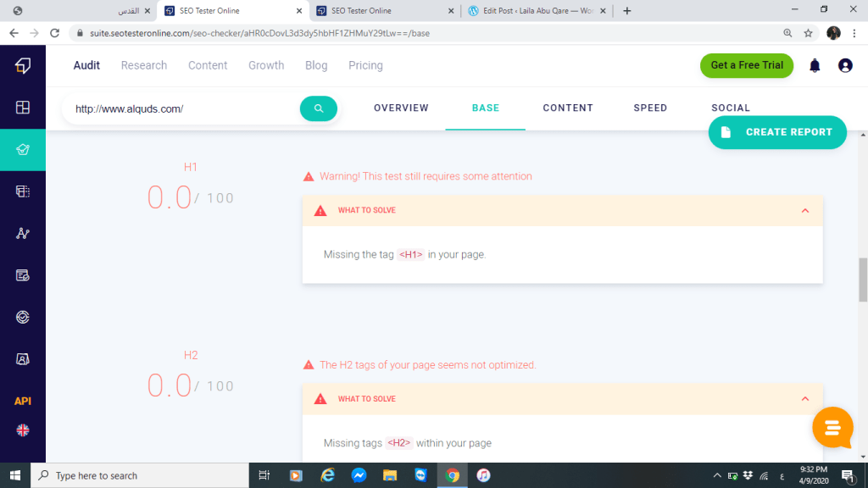Click the UK flag language icon
This screenshot has width=868, height=488.
point(23,430)
